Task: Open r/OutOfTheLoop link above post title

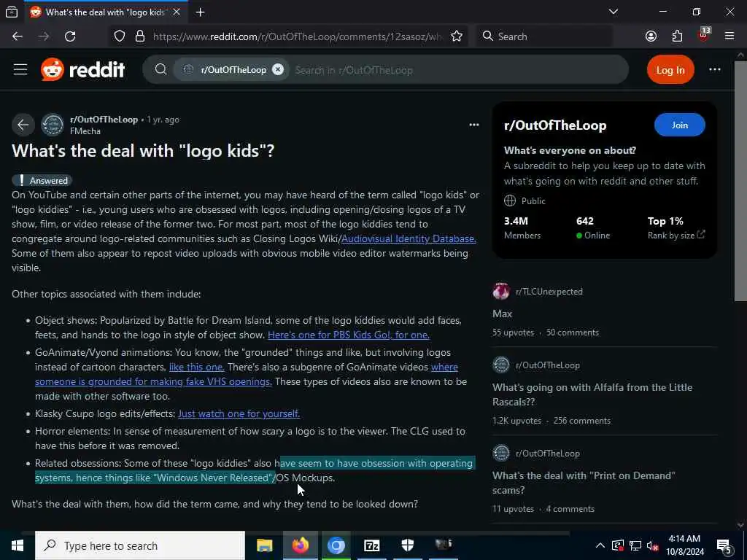Action: click(104, 120)
